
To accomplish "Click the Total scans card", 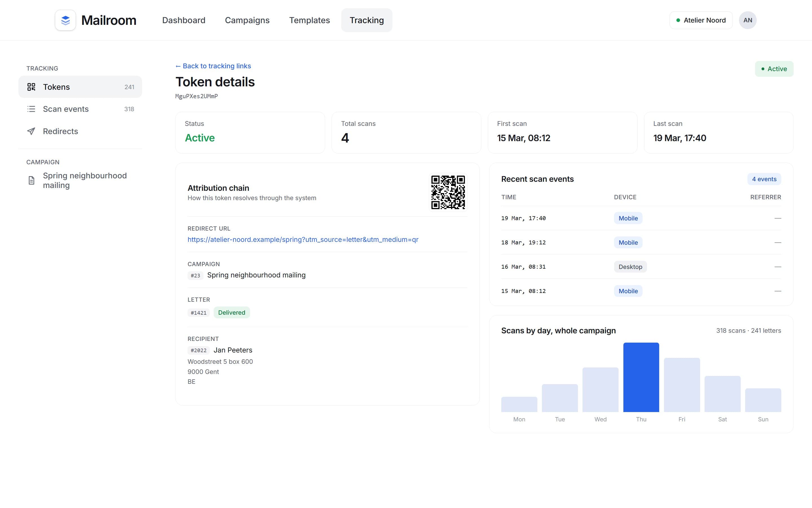I will 406,133.
